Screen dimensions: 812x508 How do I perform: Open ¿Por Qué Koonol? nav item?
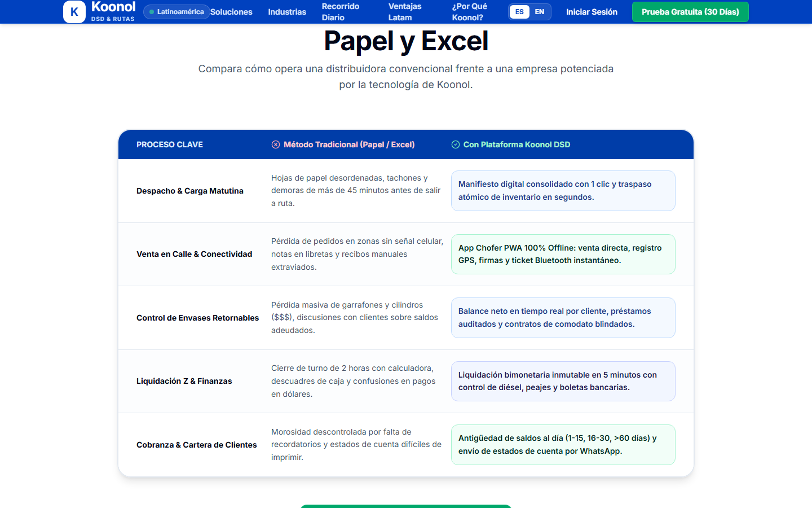(469, 12)
